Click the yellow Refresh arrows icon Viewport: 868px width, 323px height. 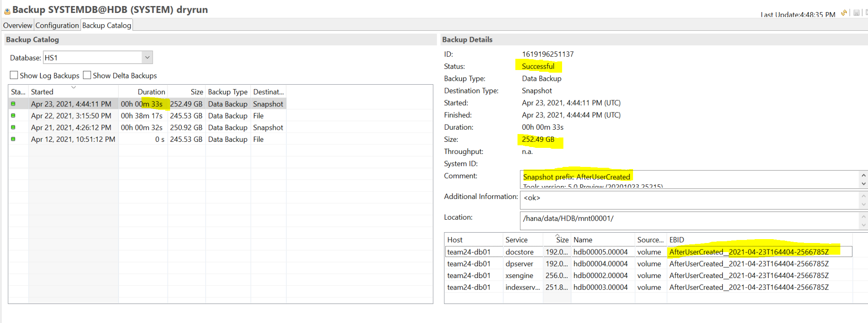pyautogui.click(x=844, y=13)
